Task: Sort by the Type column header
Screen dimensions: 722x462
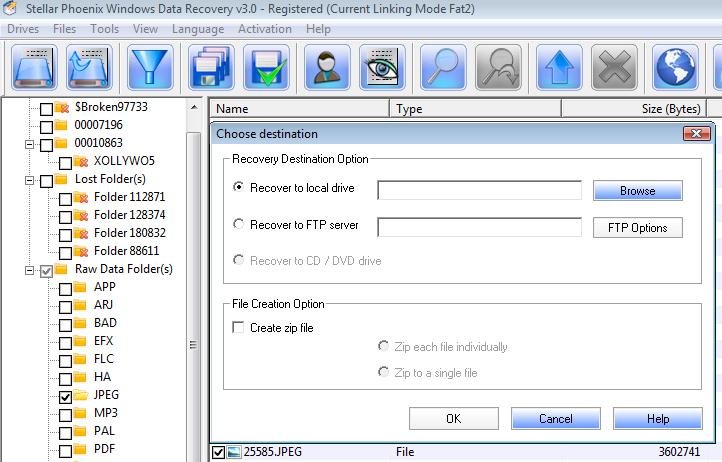Action: [x=476, y=109]
